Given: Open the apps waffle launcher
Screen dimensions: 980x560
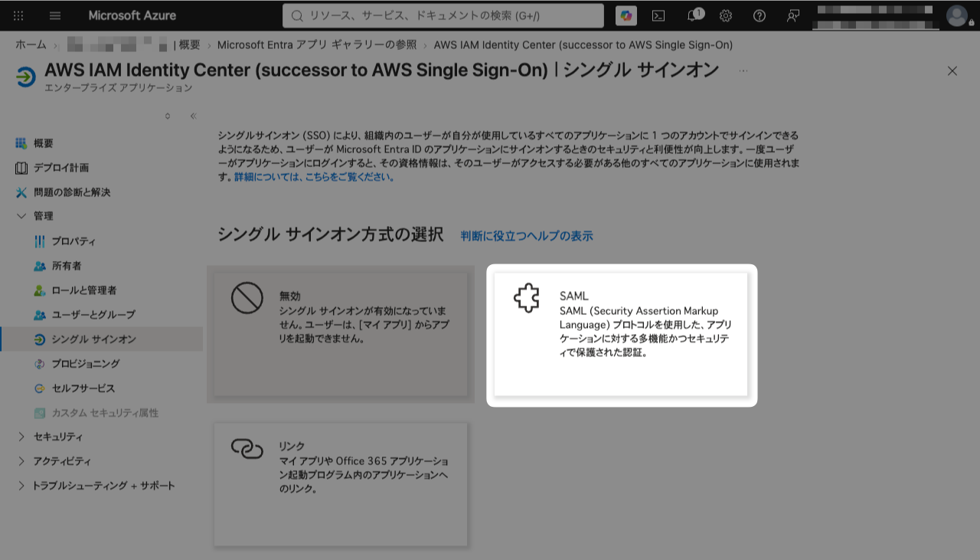Looking at the screenshot, I should [x=19, y=15].
